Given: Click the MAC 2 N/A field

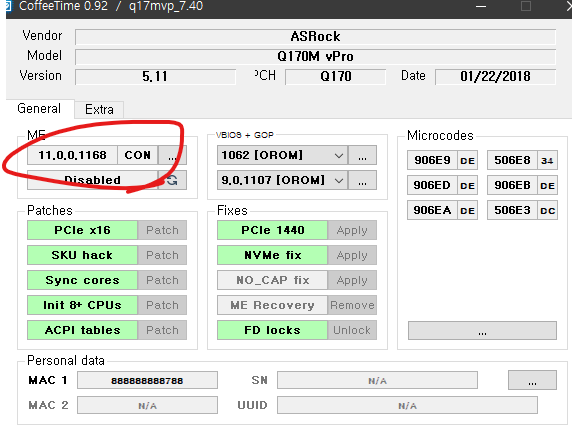Looking at the screenshot, I should (x=147, y=405).
